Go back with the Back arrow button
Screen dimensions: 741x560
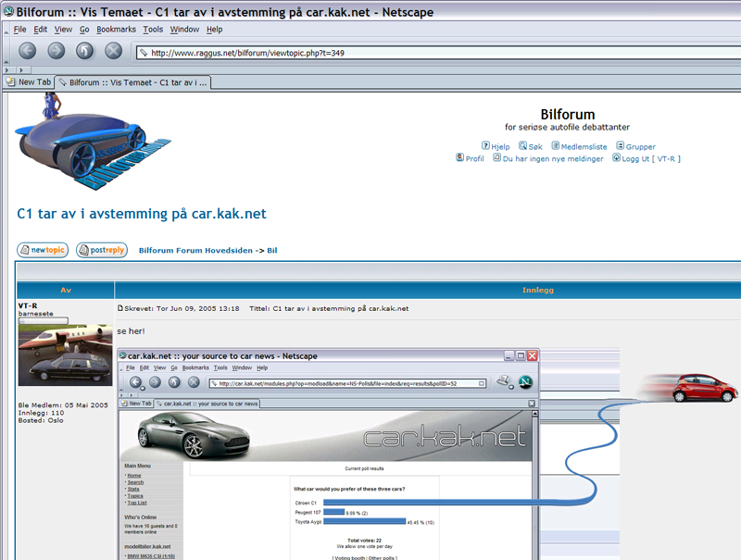(28, 51)
